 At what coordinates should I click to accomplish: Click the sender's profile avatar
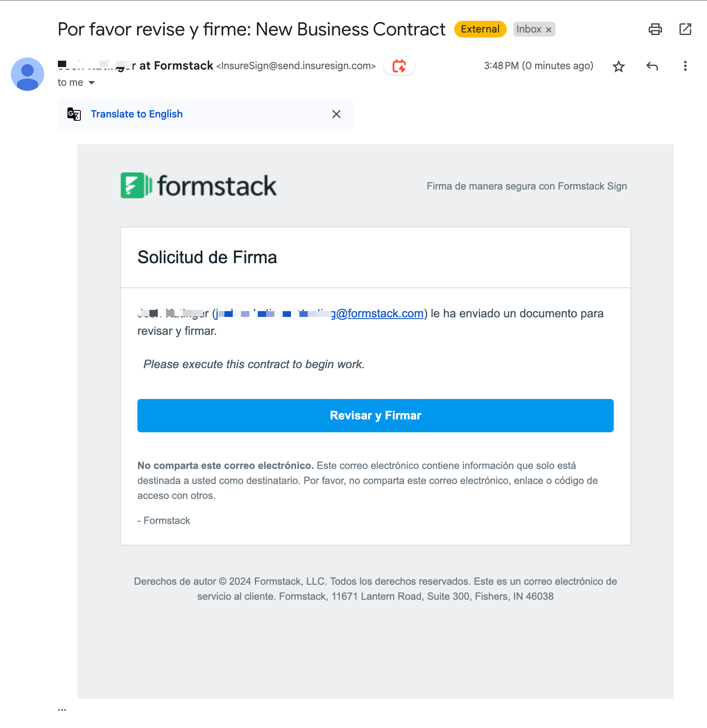(x=27, y=74)
